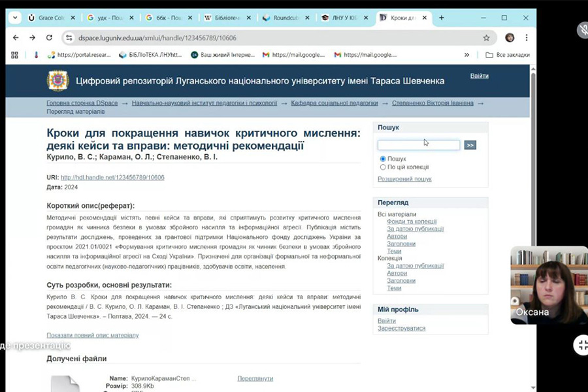Expand 'Показати повний опис матеріалу'

92,335
